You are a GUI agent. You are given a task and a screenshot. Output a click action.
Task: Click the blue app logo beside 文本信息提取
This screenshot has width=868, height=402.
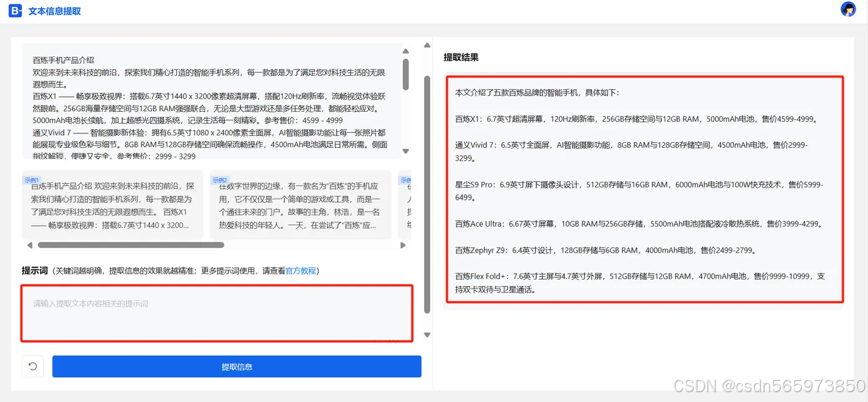(15, 11)
